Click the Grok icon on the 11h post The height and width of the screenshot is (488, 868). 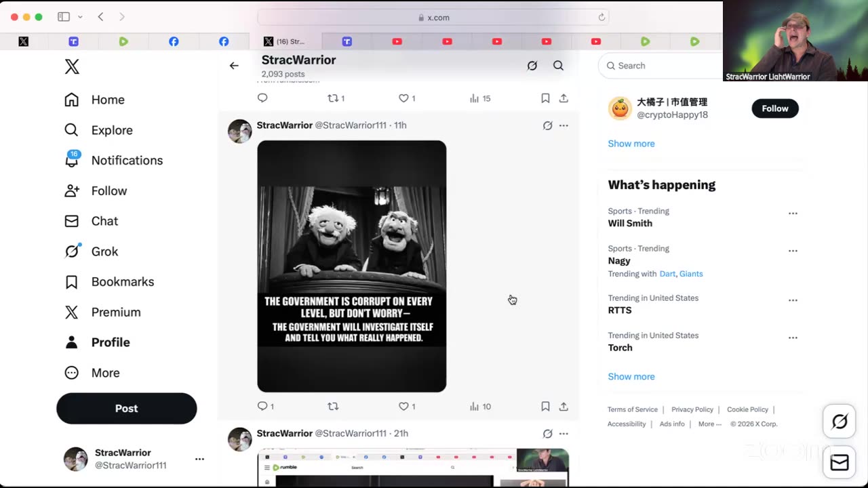click(548, 125)
